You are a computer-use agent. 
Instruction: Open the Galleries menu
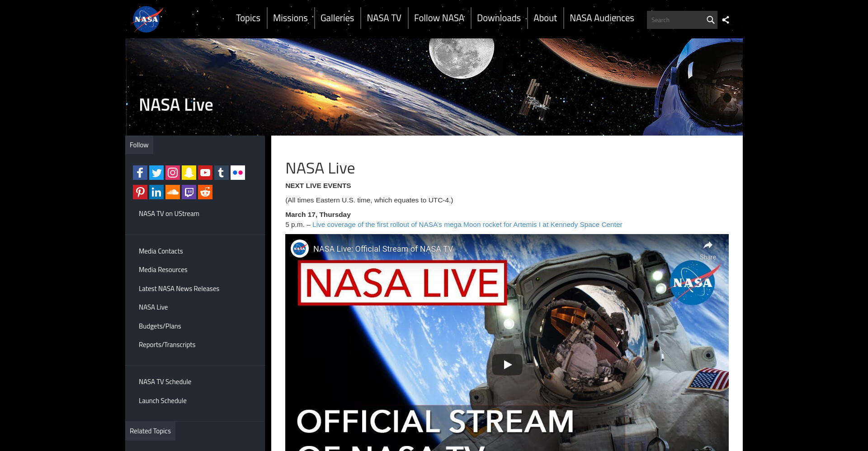pos(337,18)
